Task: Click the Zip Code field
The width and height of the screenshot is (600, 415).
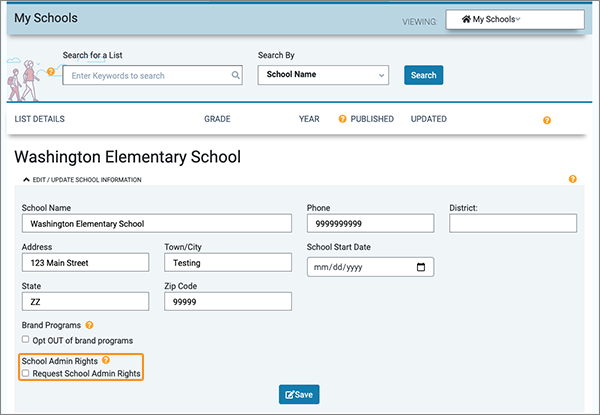Action: point(228,301)
